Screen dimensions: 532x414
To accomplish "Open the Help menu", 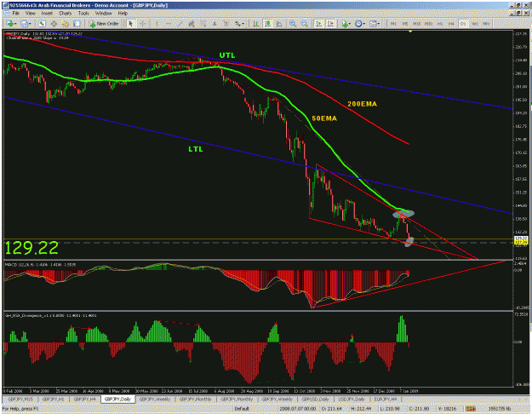I will 123,14.
